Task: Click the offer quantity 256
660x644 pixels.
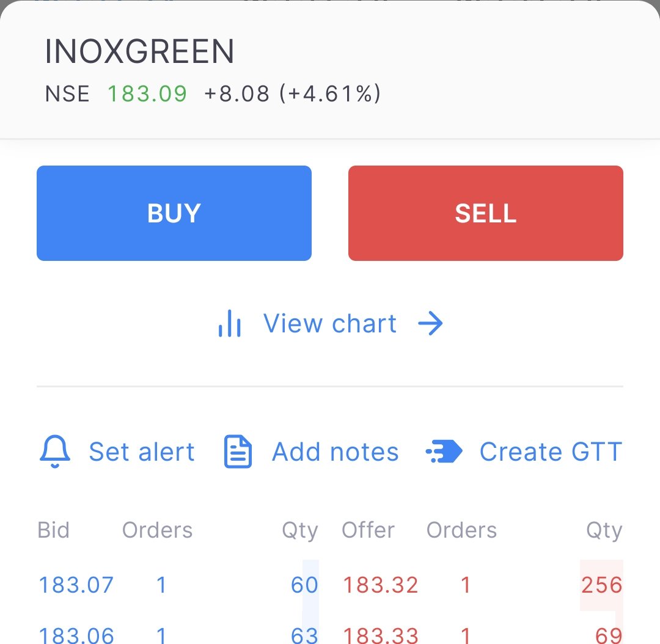Action: point(601,585)
